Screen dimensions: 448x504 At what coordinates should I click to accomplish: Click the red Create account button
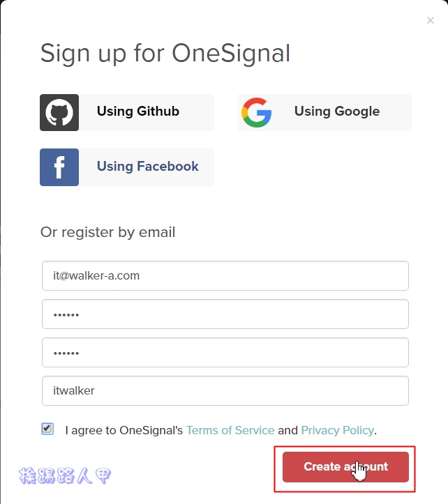[x=345, y=467]
